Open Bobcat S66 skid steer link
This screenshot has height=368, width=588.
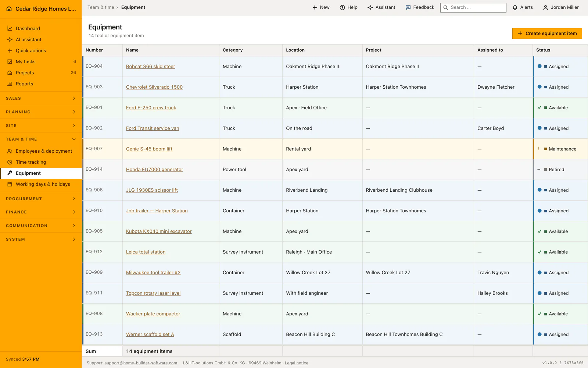tap(151, 67)
